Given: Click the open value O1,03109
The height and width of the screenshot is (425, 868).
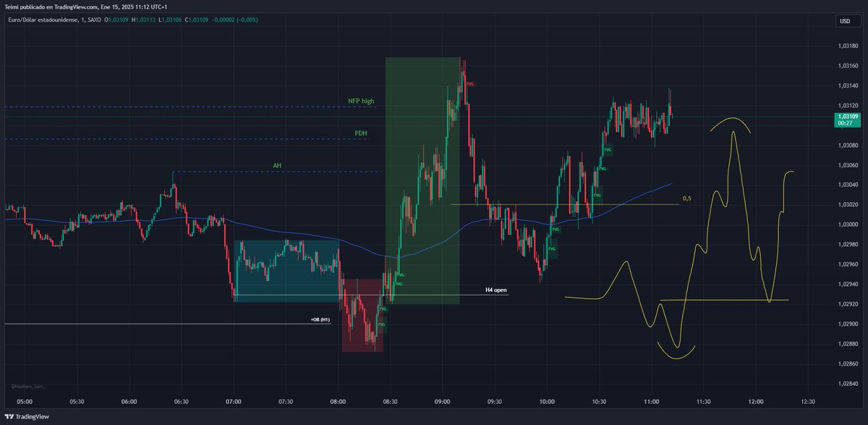Looking at the screenshot, I should (117, 20).
